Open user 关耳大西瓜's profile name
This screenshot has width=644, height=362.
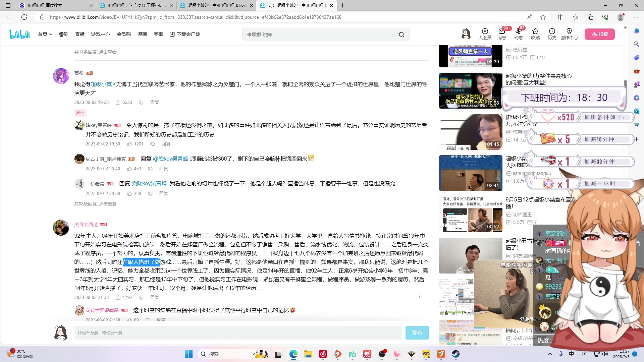coord(86,225)
